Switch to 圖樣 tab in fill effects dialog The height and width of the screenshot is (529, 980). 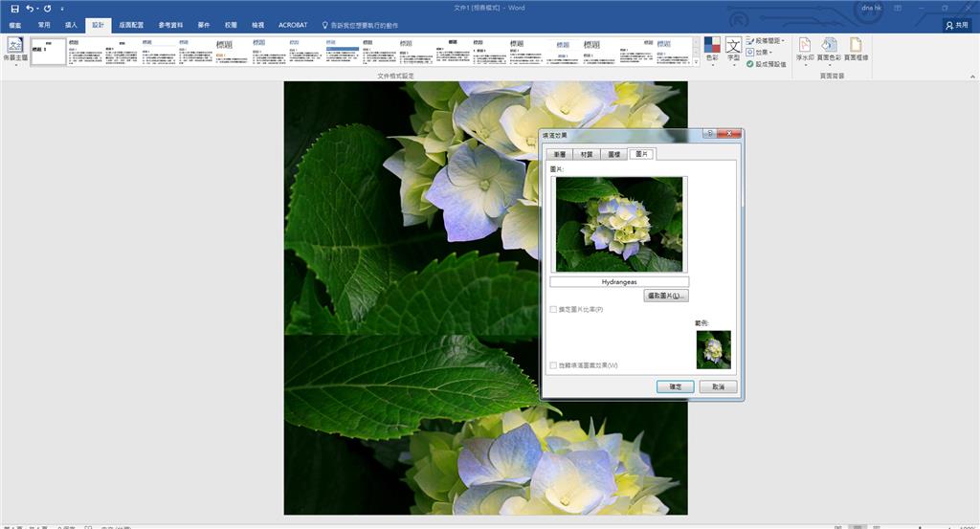[x=613, y=154]
